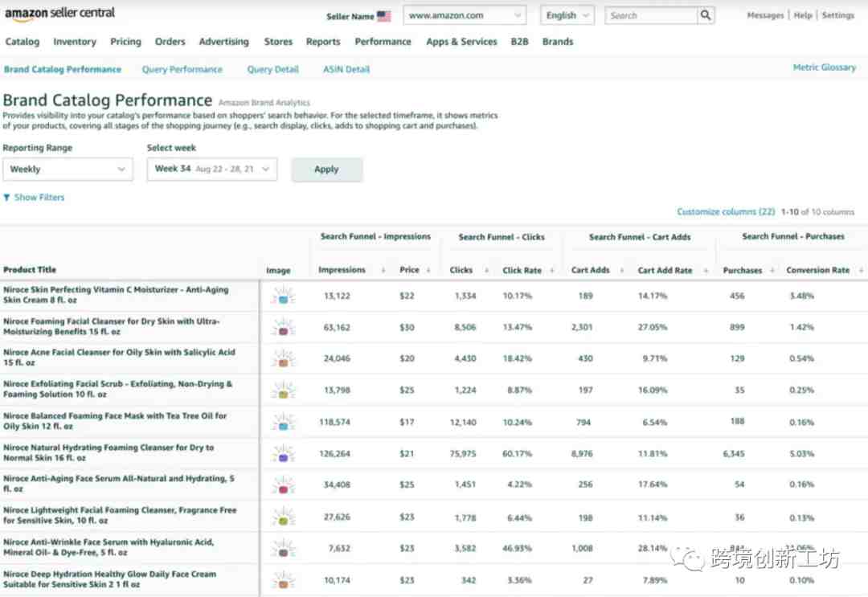
Task: Click the 126,264 impressions cell
Action: (x=335, y=454)
